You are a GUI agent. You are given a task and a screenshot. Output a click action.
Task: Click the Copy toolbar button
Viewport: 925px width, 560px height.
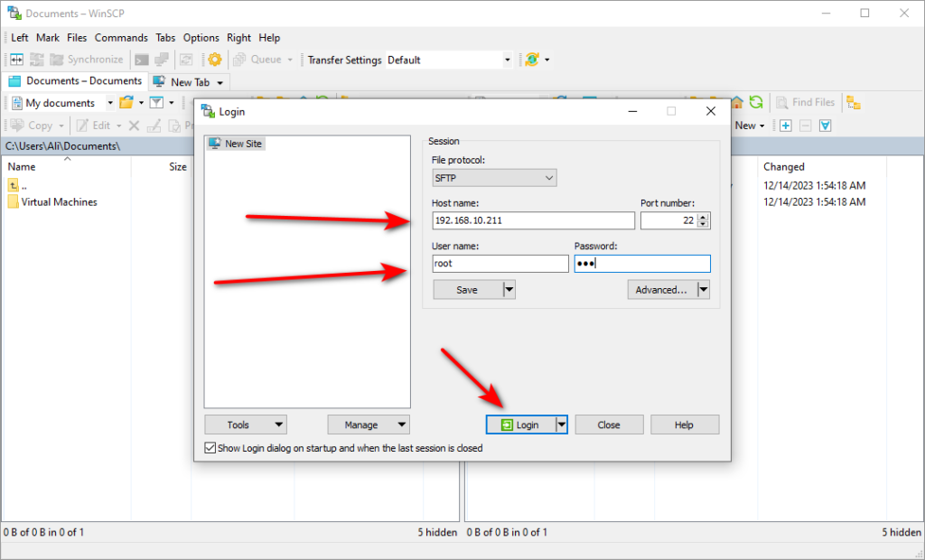coord(33,126)
